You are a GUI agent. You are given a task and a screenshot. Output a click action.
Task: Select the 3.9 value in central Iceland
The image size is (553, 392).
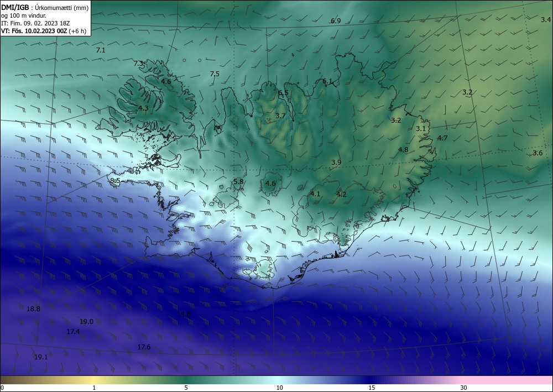pyautogui.click(x=336, y=163)
